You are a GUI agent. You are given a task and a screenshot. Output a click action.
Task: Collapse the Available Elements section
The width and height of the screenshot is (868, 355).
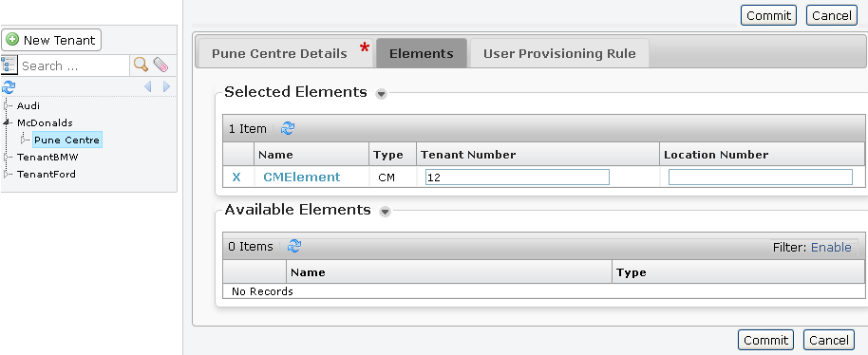(385, 212)
